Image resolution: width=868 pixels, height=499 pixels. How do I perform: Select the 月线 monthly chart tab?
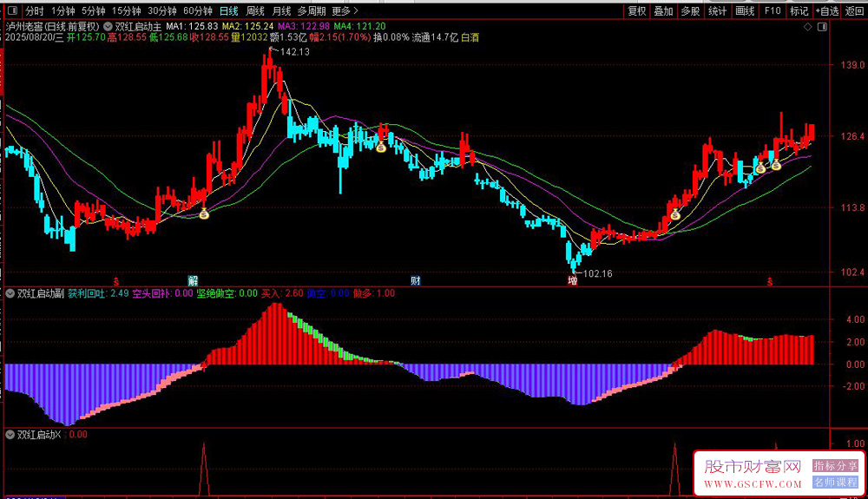[282, 11]
